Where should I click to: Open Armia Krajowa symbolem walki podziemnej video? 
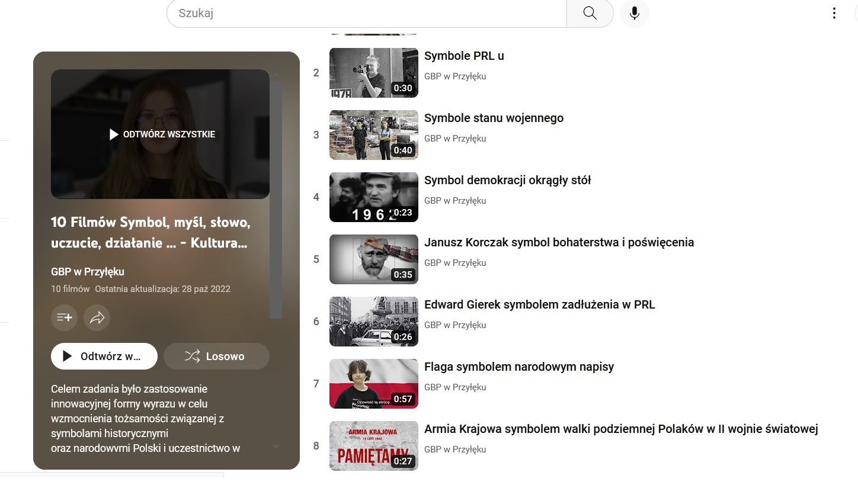[621, 429]
